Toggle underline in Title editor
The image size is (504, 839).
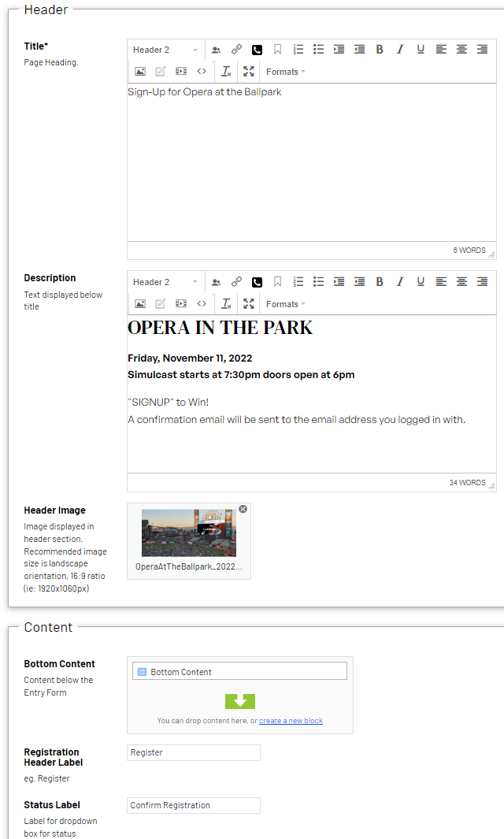point(421,50)
